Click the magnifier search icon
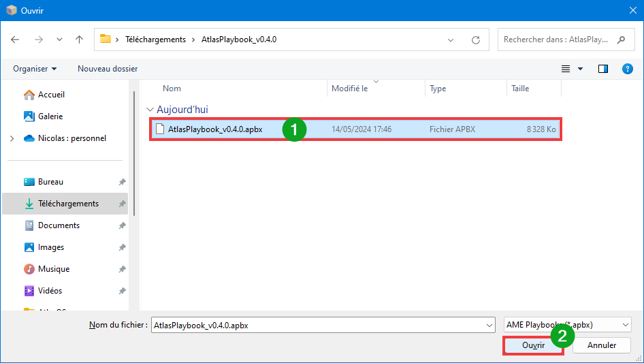This screenshot has height=363, width=644. click(621, 40)
